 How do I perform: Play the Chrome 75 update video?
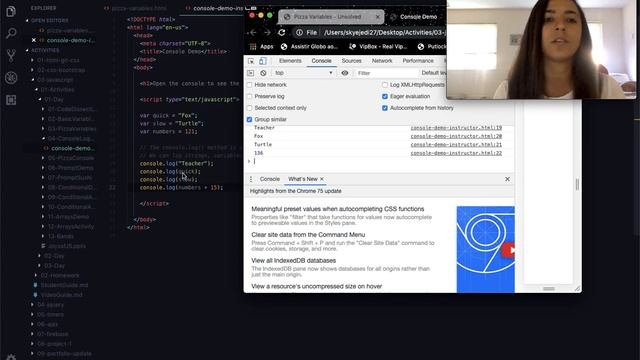(x=509, y=250)
